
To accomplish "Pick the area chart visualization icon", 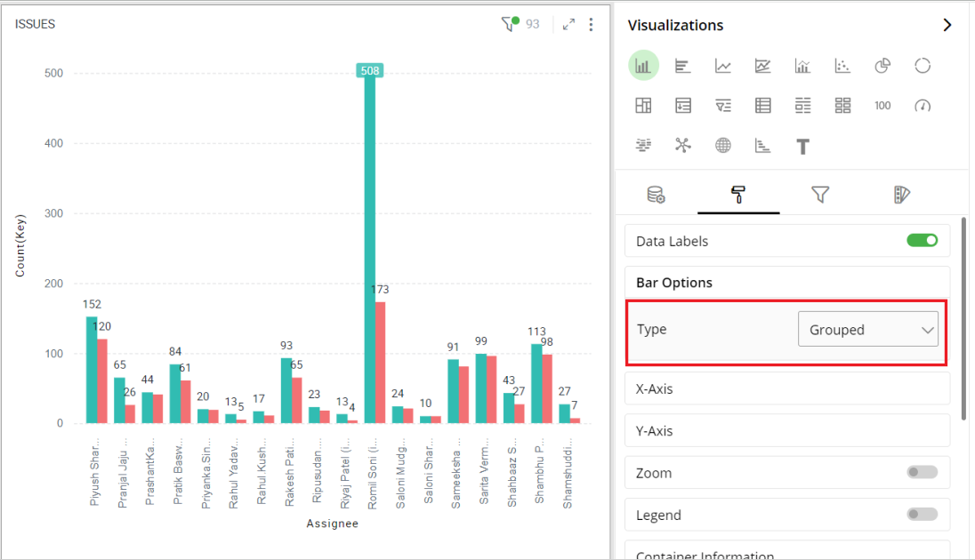I will click(x=762, y=65).
